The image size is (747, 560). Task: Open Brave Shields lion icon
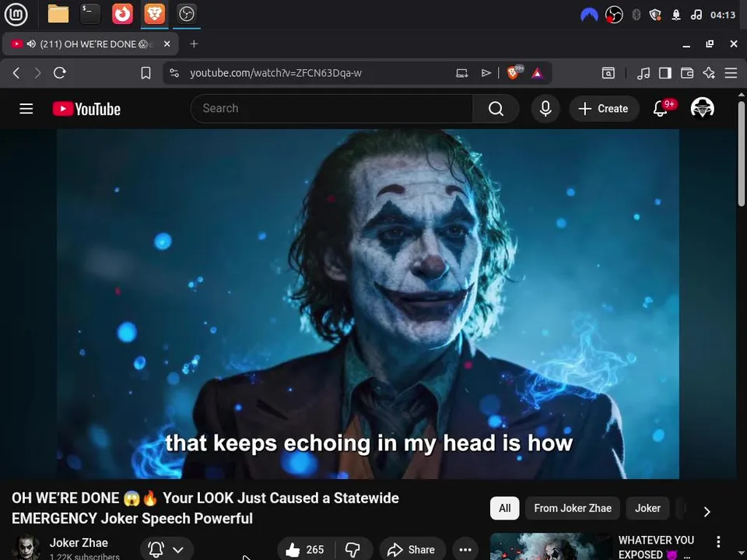point(514,72)
